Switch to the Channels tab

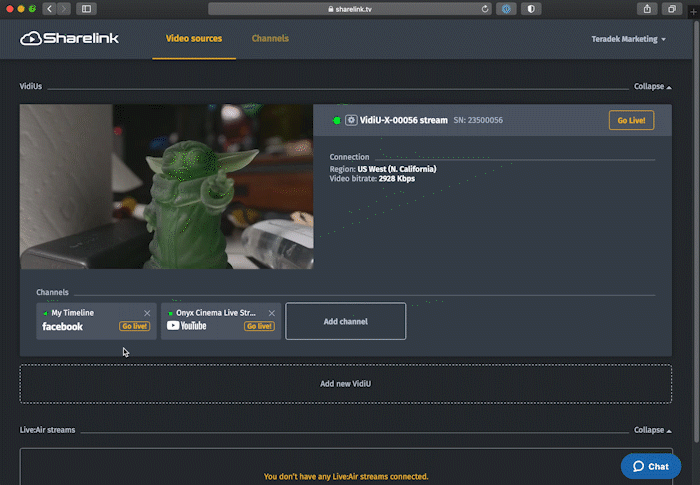point(270,39)
